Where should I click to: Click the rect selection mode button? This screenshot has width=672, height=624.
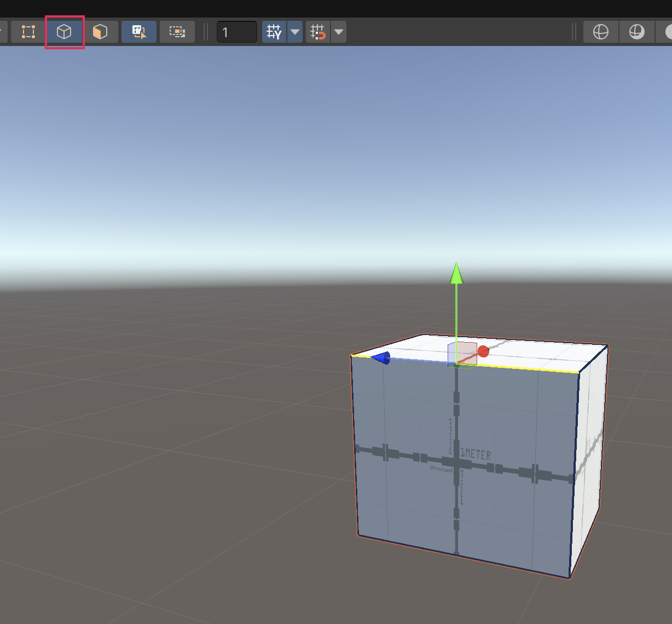177,32
